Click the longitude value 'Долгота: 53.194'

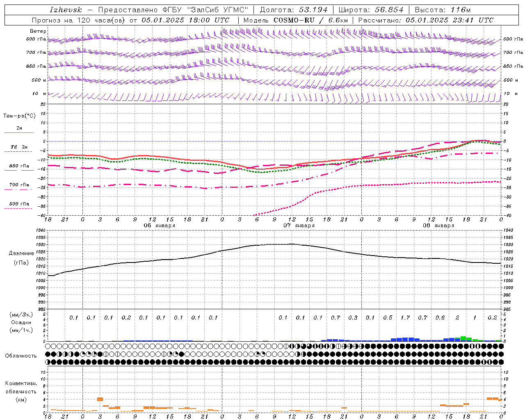pos(294,10)
